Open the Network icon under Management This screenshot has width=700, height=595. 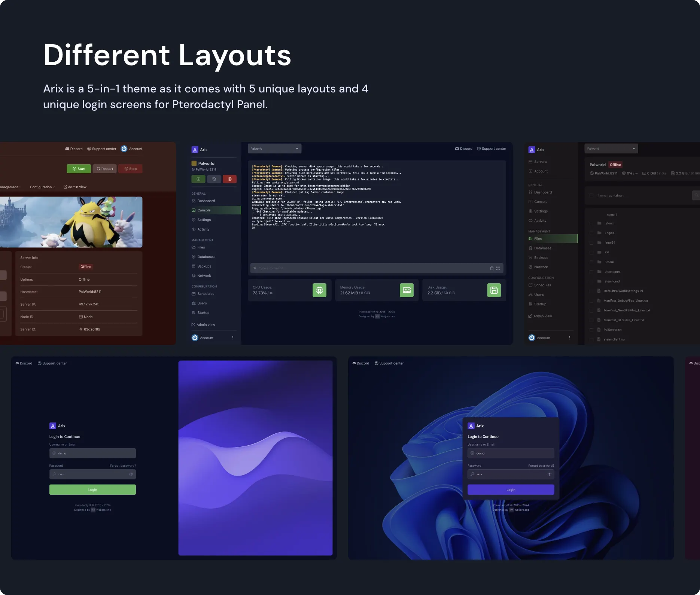click(x=194, y=275)
